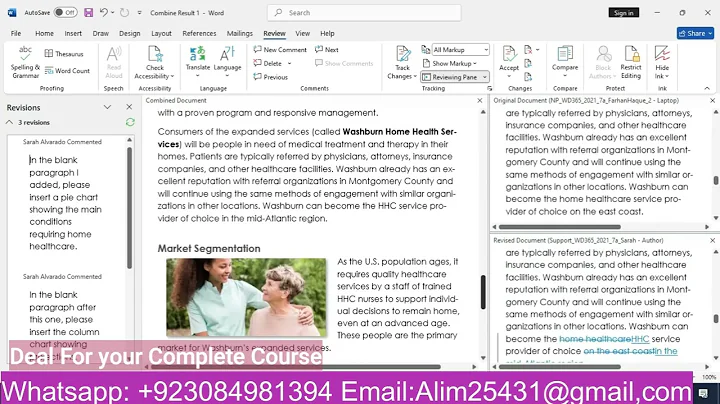Close the Original Document pane
720x404 pixels.
click(713, 101)
